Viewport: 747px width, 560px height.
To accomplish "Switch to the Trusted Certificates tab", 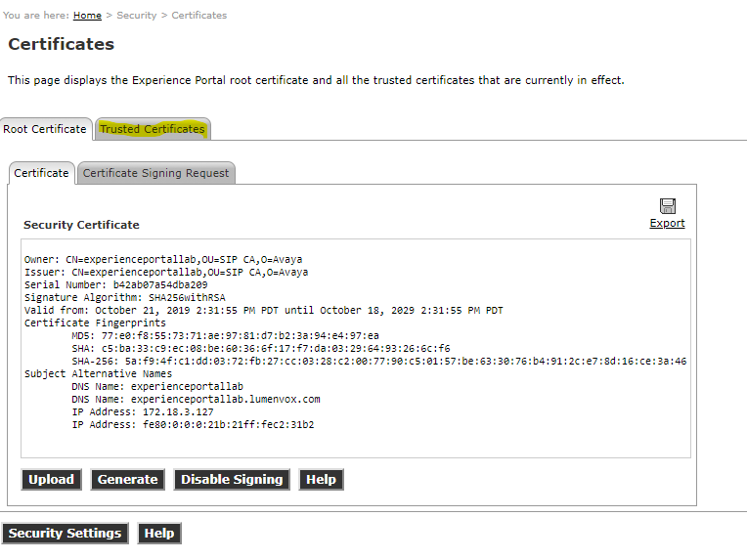I will tap(153, 129).
